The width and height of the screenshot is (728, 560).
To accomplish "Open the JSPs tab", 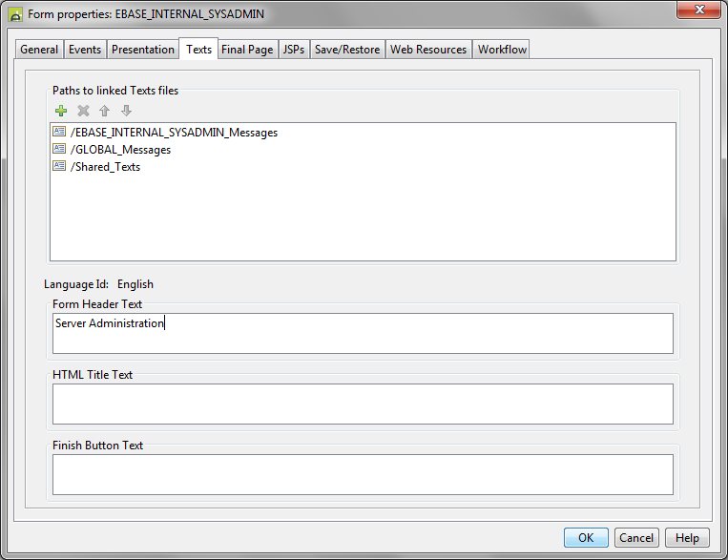I will (x=294, y=50).
